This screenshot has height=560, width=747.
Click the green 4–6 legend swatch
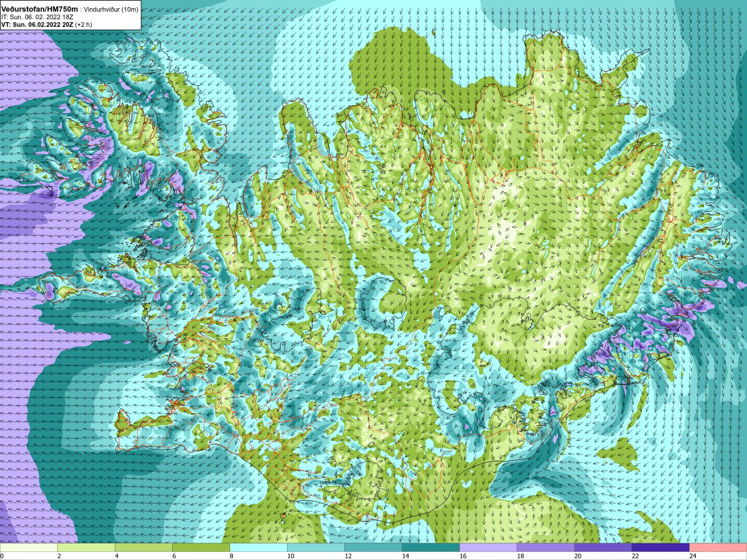pos(144,548)
